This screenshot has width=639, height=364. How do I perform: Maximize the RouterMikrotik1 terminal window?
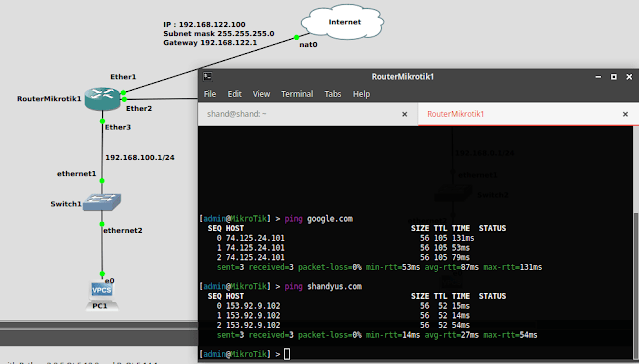613,77
